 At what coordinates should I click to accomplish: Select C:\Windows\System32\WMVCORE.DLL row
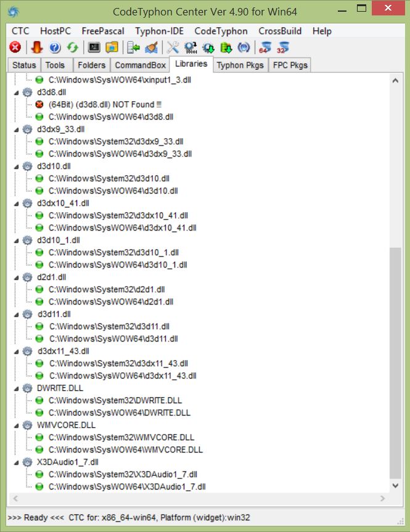[121, 437]
